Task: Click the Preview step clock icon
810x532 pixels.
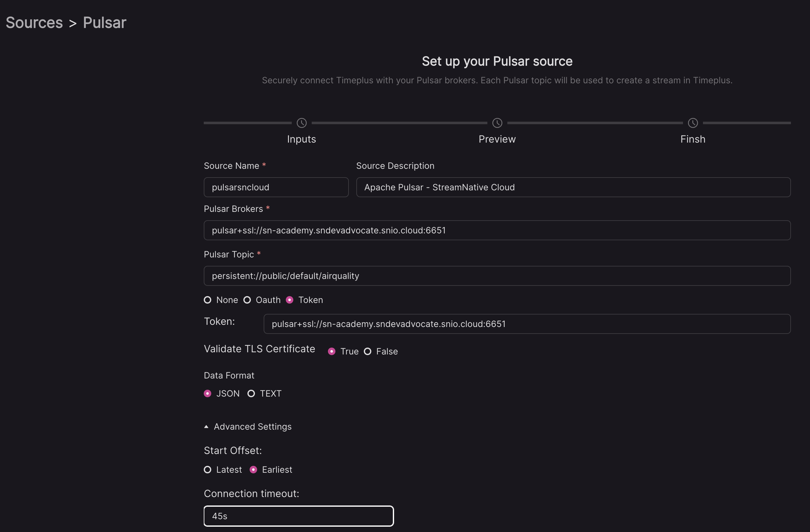Action: [497, 123]
